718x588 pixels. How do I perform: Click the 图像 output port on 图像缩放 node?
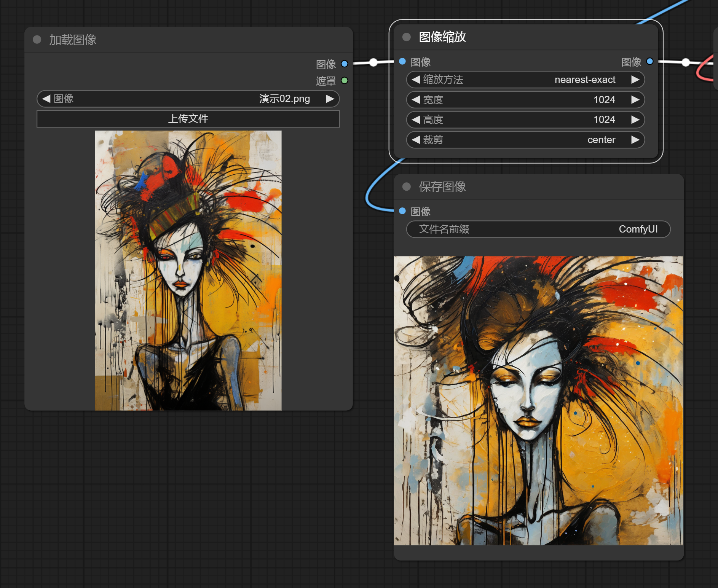tap(650, 61)
